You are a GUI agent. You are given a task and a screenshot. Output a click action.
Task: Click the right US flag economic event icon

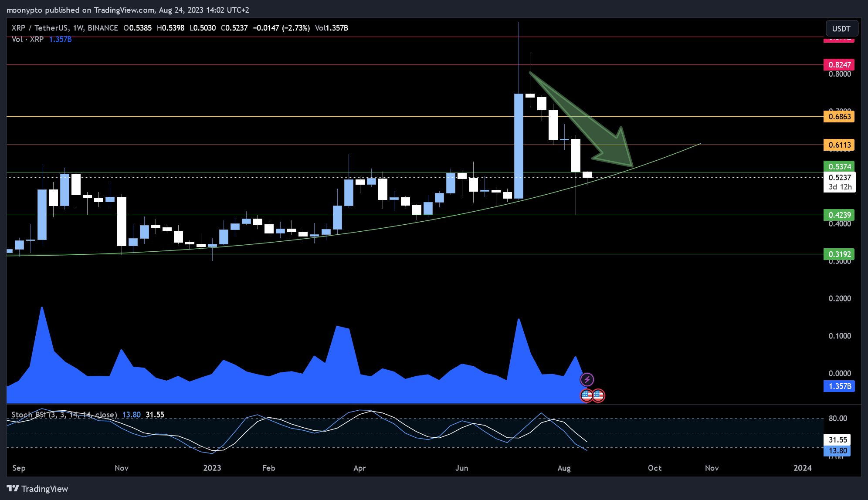(598, 395)
